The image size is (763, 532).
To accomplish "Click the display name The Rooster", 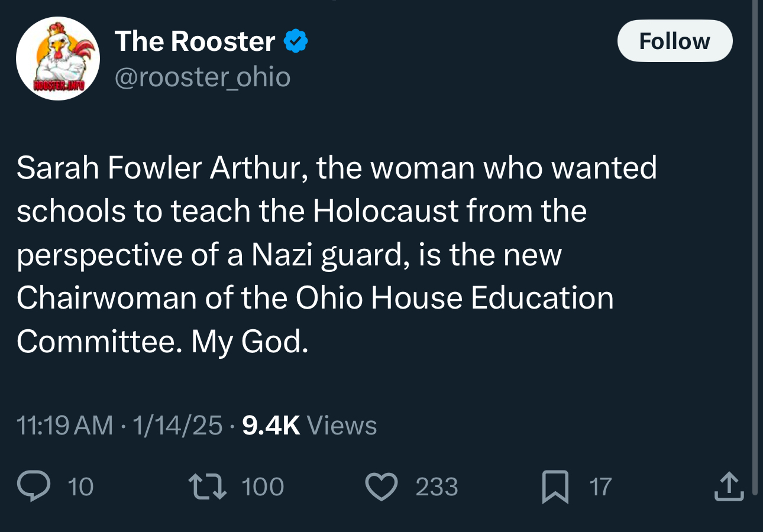I will [195, 41].
